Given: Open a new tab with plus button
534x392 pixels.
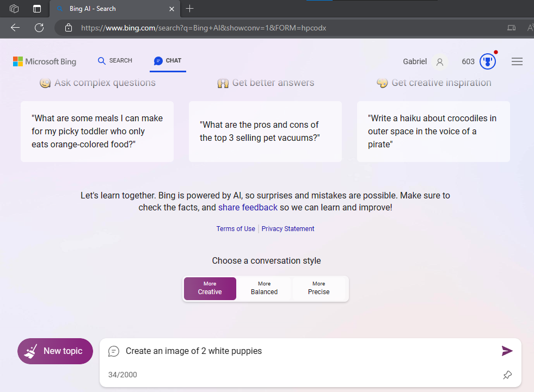Looking at the screenshot, I should point(189,9).
